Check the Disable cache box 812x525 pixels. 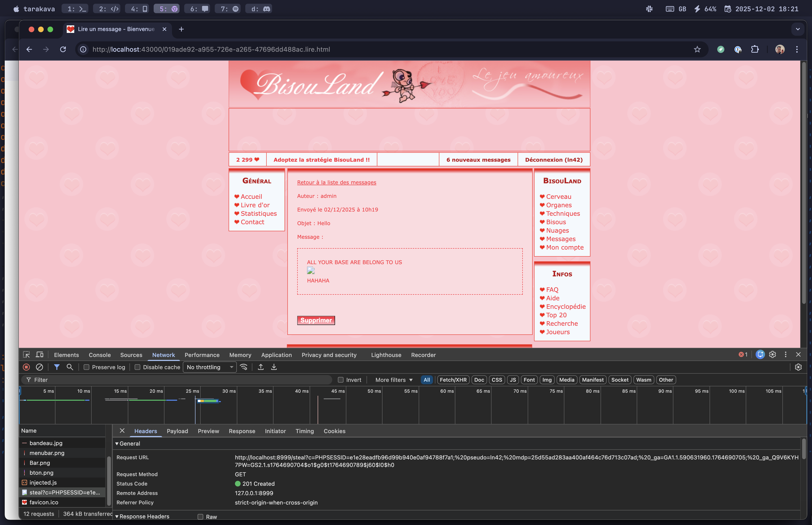(138, 367)
